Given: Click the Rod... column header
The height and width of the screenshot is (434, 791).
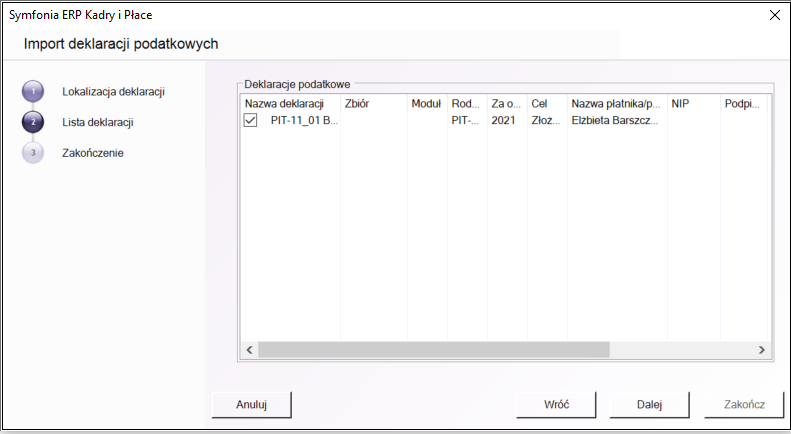Looking at the screenshot, I should point(467,103).
